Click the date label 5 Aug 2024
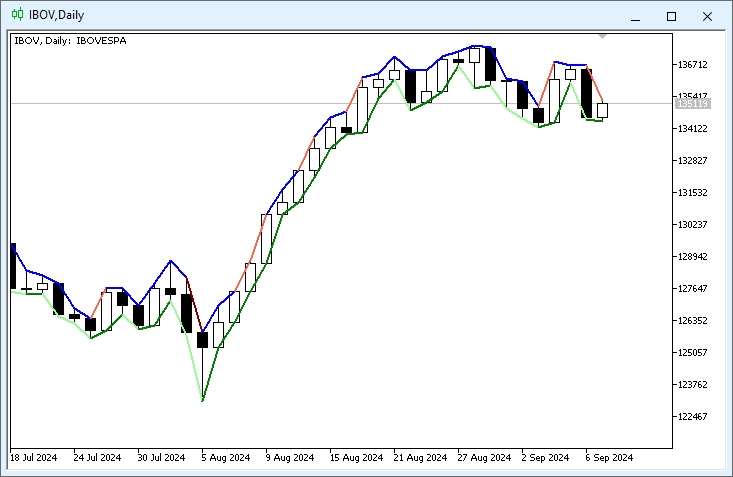The height and width of the screenshot is (477, 733). coord(226,457)
